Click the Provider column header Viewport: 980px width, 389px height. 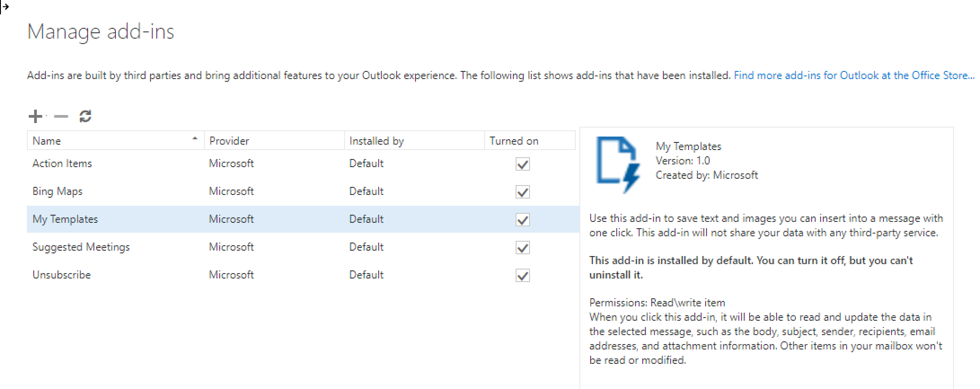click(229, 141)
